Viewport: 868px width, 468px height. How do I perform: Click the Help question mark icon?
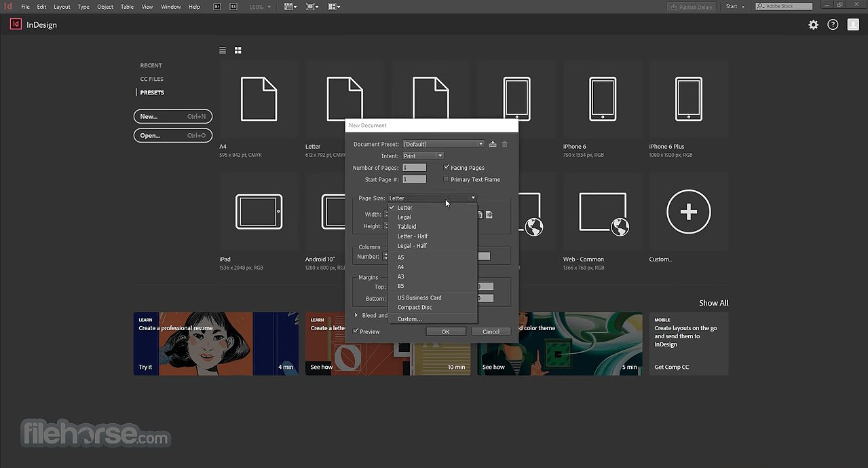pyautogui.click(x=833, y=24)
